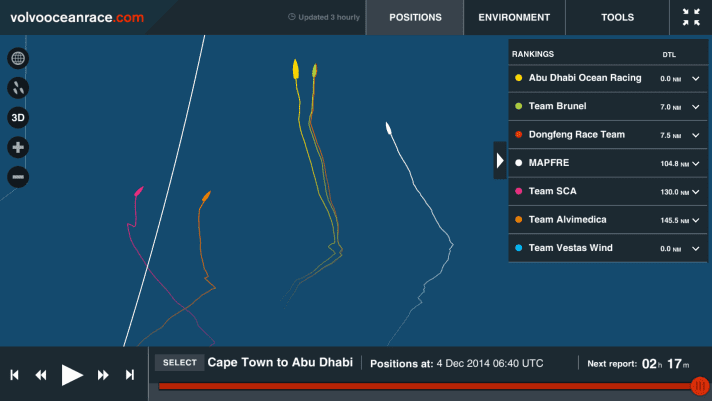Expand Team Alvimedica details chevron
Image resolution: width=712 pixels, height=401 pixels.
tap(696, 220)
